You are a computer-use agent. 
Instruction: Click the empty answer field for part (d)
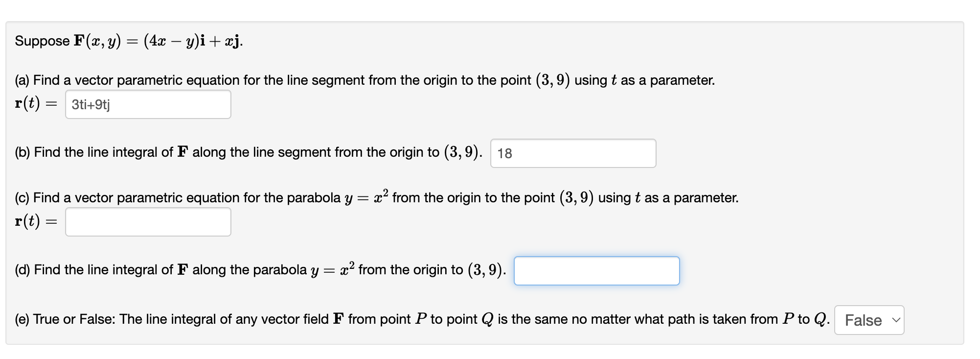coord(596,271)
